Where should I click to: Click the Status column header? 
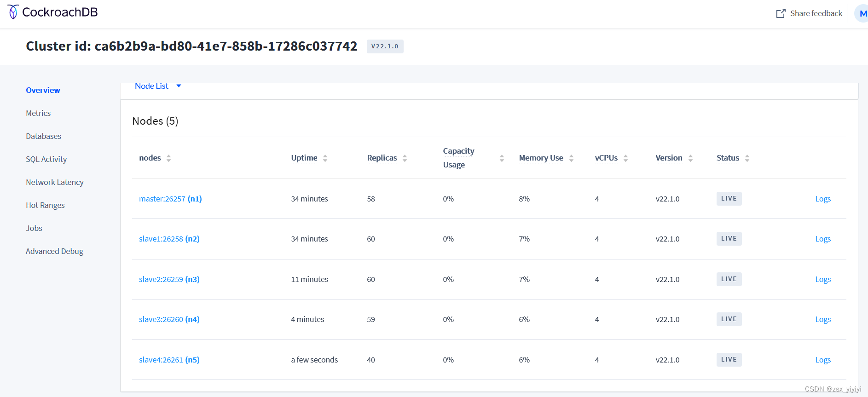click(728, 158)
